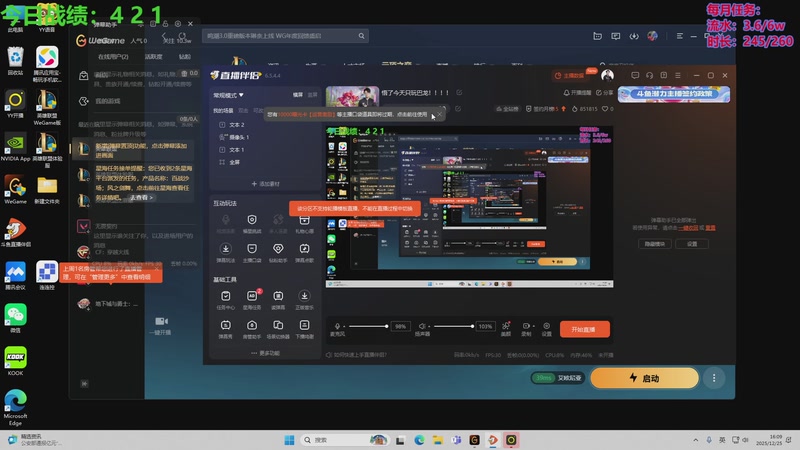Click the streamer avatar in 直播伴侣 title bar

coord(607,76)
